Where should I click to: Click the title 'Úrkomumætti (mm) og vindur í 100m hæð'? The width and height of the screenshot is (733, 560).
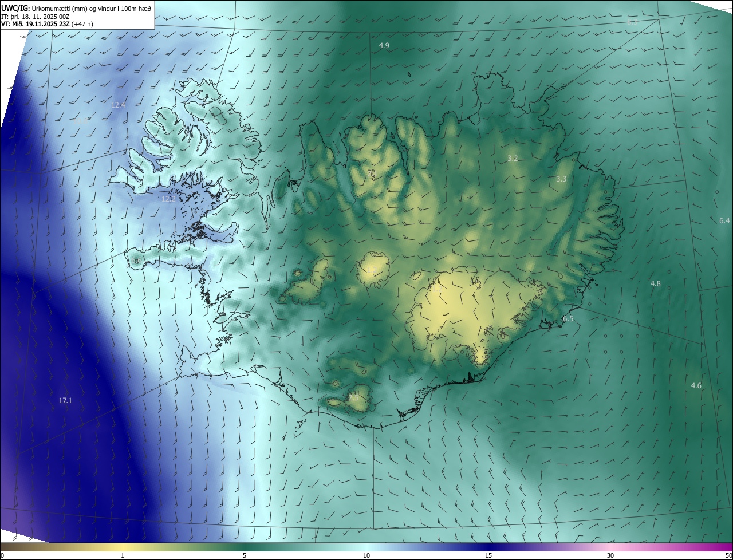click(x=92, y=8)
